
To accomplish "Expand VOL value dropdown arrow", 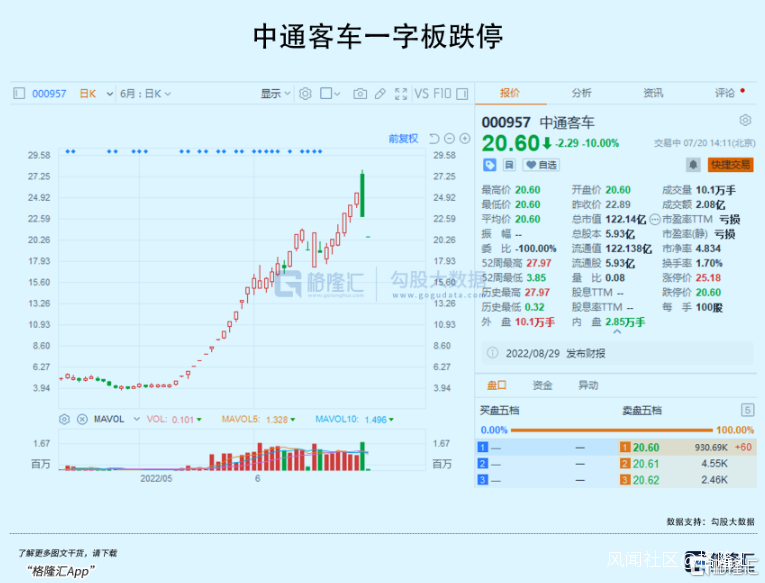I will point(199,420).
